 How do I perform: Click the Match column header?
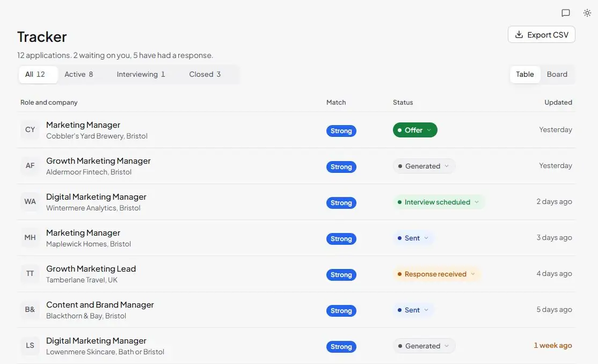coord(336,102)
